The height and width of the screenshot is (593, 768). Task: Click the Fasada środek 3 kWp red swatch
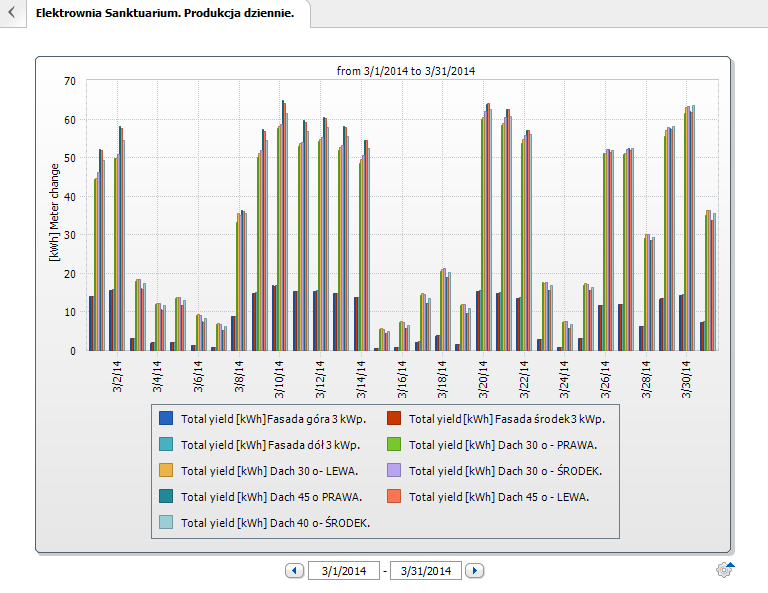(x=394, y=419)
